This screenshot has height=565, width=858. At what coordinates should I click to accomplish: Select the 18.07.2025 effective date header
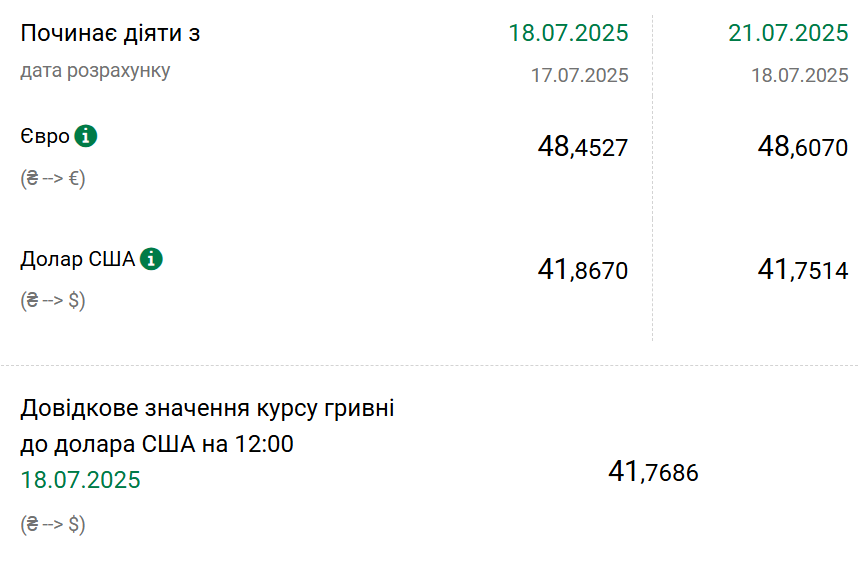pos(569,33)
